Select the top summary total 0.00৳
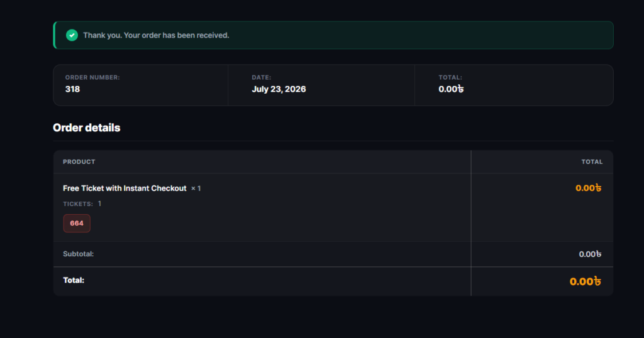This screenshot has height=338, width=644. 451,89
